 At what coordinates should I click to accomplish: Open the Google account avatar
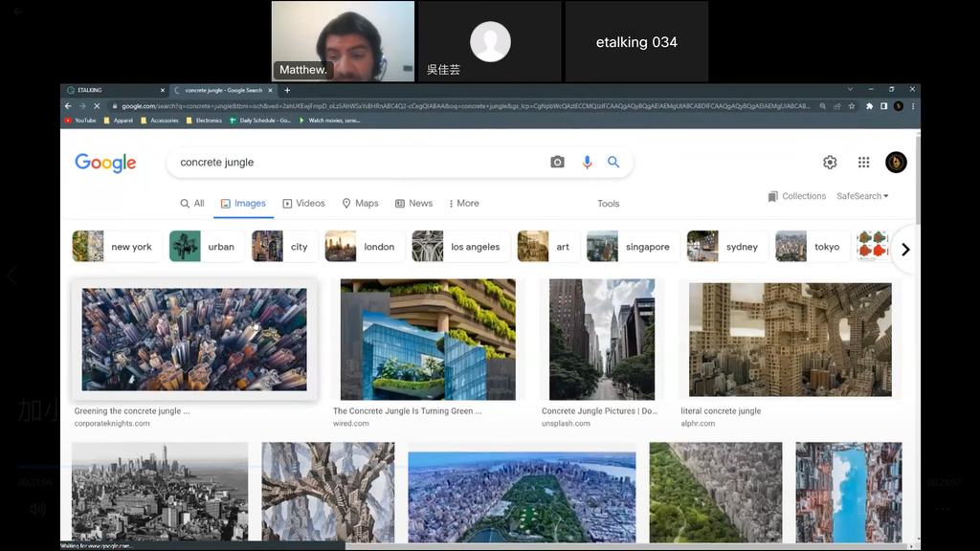896,163
